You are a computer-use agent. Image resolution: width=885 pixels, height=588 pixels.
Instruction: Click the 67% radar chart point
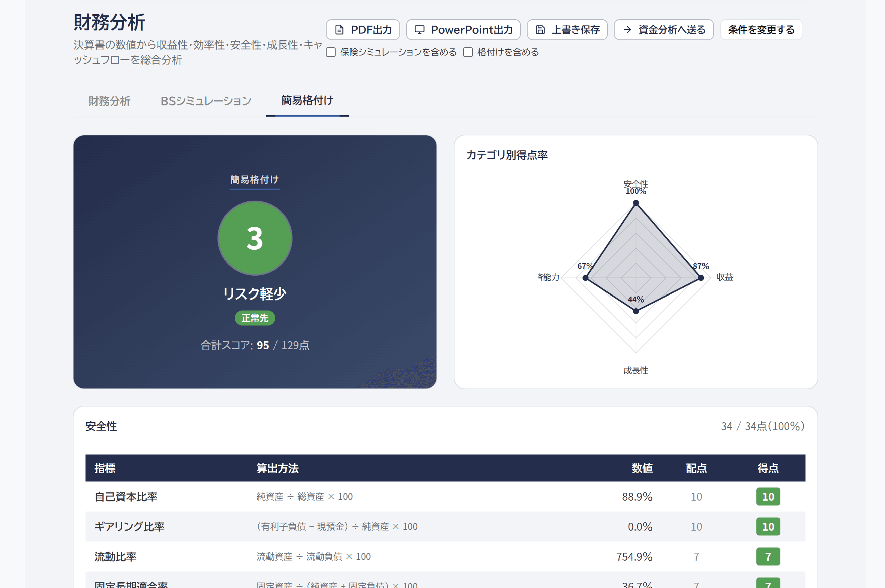[586, 278]
